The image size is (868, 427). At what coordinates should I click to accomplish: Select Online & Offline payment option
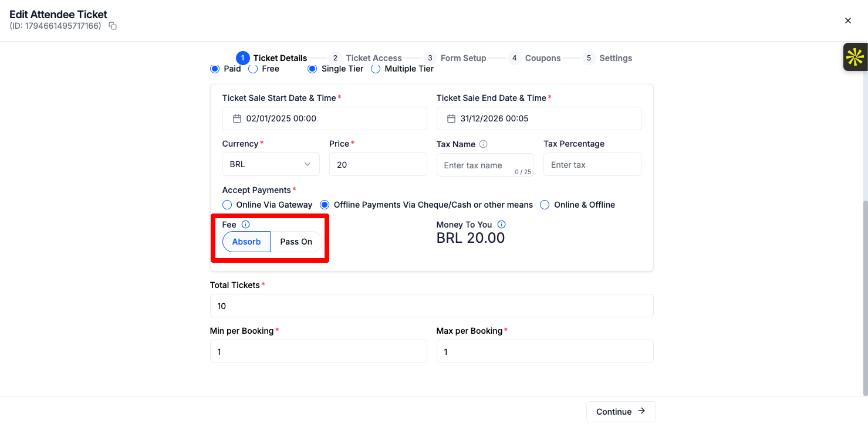tap(545, 205)
